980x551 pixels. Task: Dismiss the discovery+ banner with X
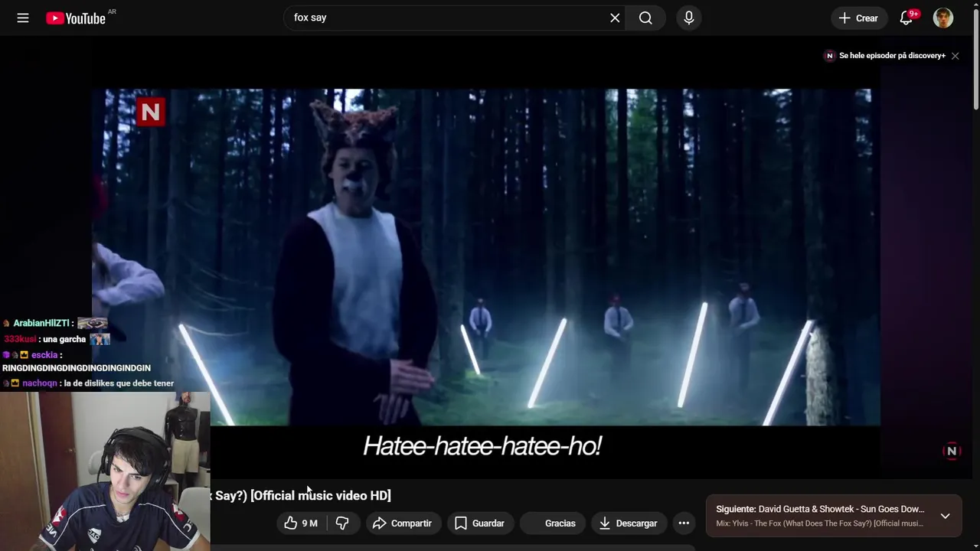click(955, 56)
